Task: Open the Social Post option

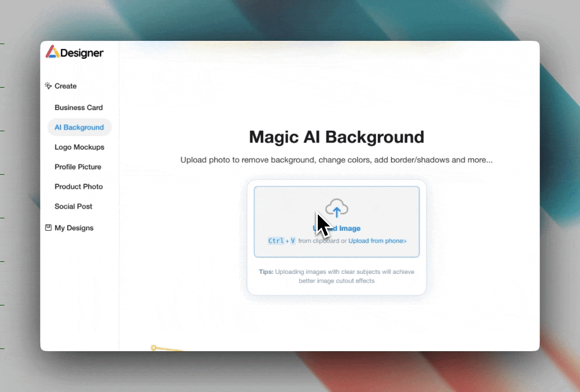Action: click(x=73, y=206)
